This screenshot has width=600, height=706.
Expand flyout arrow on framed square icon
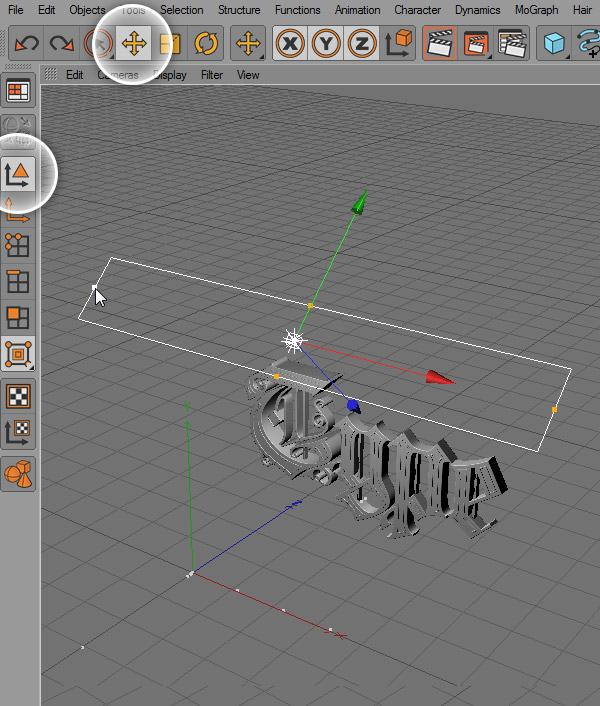(x=32, y=367)
